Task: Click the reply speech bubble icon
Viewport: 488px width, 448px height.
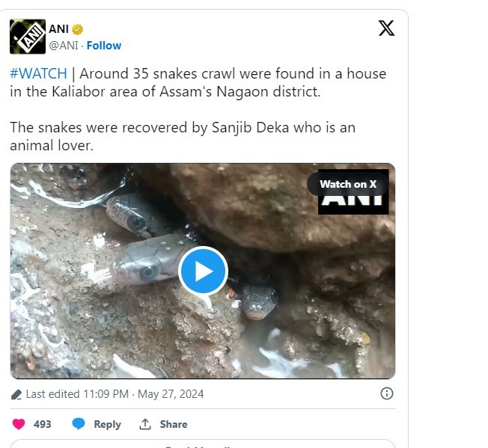Action: click(79, 424)
